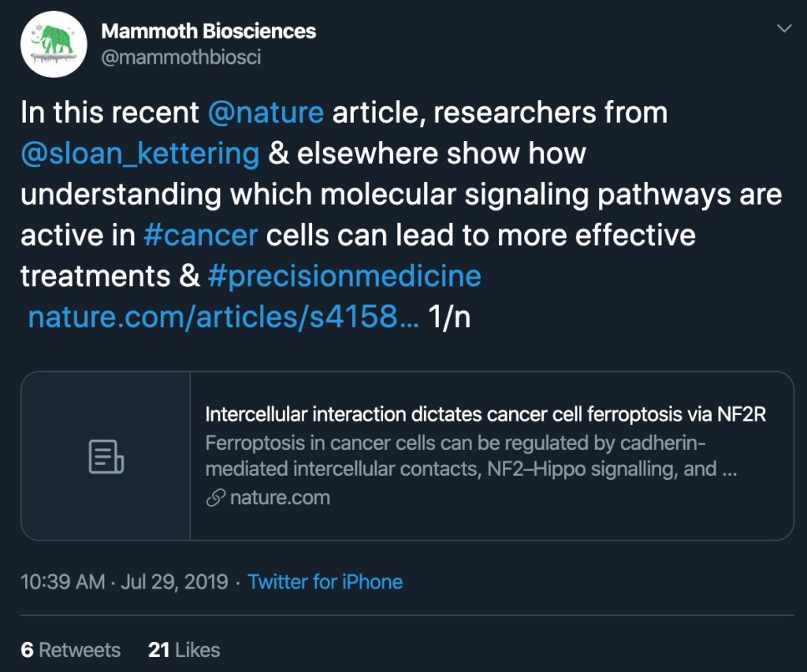Click the chain link icon beside nature.com
The width and height of the screenshot is (807, 672).
click(216, 498)
